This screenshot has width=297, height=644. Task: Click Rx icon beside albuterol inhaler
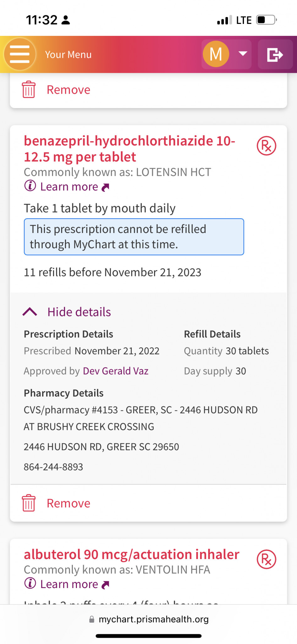click(266, 559)
